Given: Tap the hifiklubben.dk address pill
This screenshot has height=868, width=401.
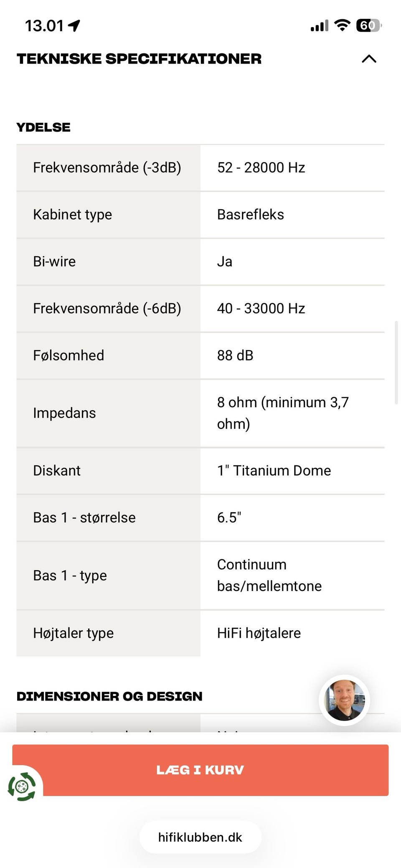Looking at the screenshot, I should click(200, 837).
